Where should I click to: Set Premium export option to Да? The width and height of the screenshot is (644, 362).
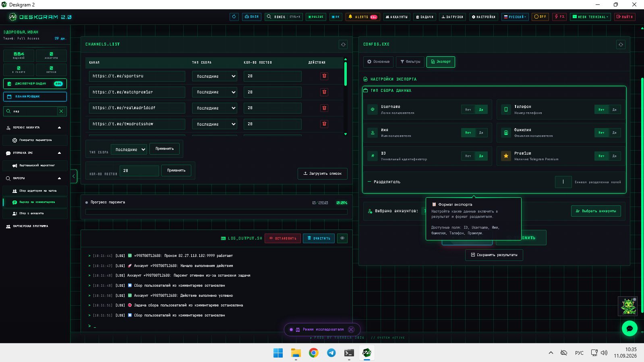[614, 156]
